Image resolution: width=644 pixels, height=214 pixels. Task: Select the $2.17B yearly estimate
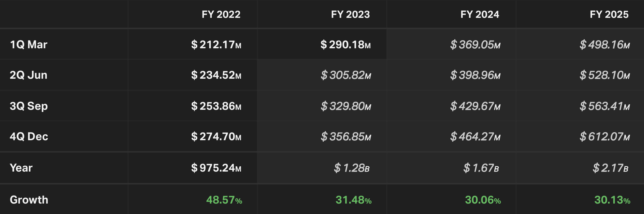611,168
